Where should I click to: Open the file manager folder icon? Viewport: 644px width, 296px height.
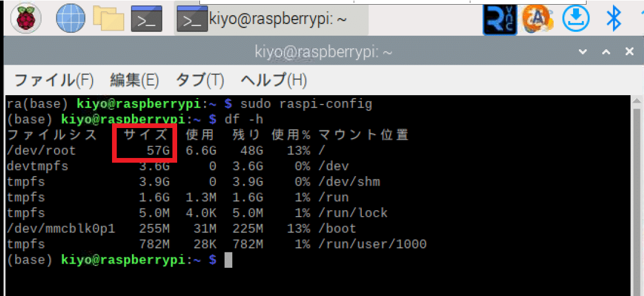[x=108, y=18]
